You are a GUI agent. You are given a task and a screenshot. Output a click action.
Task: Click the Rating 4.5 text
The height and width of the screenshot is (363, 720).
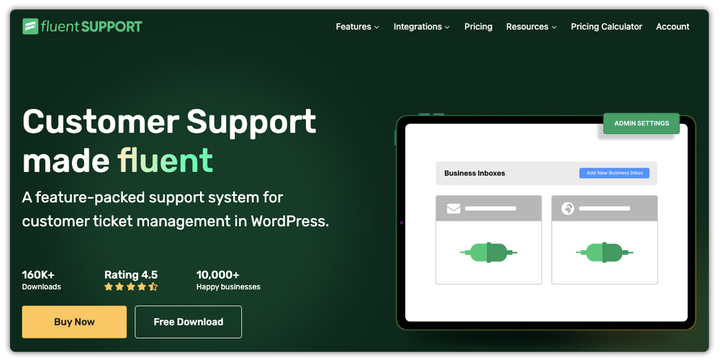coord(131,275)
